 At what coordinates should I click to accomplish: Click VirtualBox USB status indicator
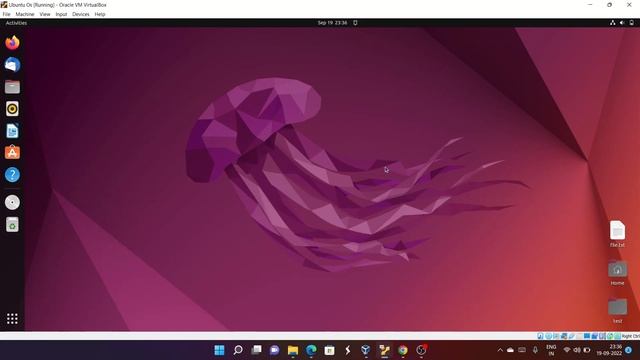[572, 336]
